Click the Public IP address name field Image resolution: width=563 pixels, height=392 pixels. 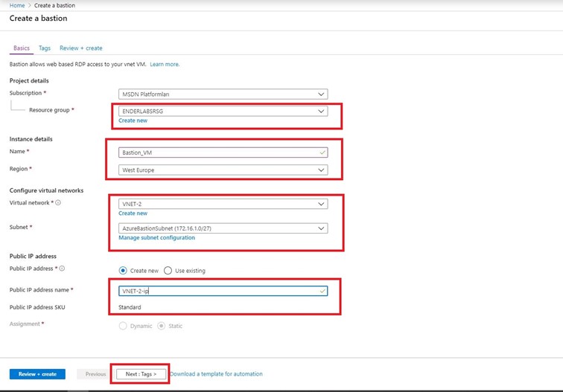coord(223,291)
